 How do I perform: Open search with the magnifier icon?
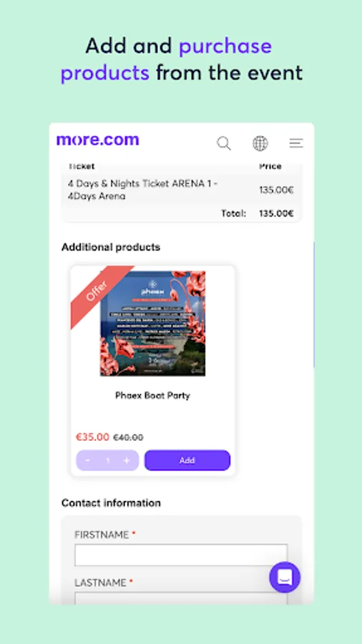click(224, 143)
